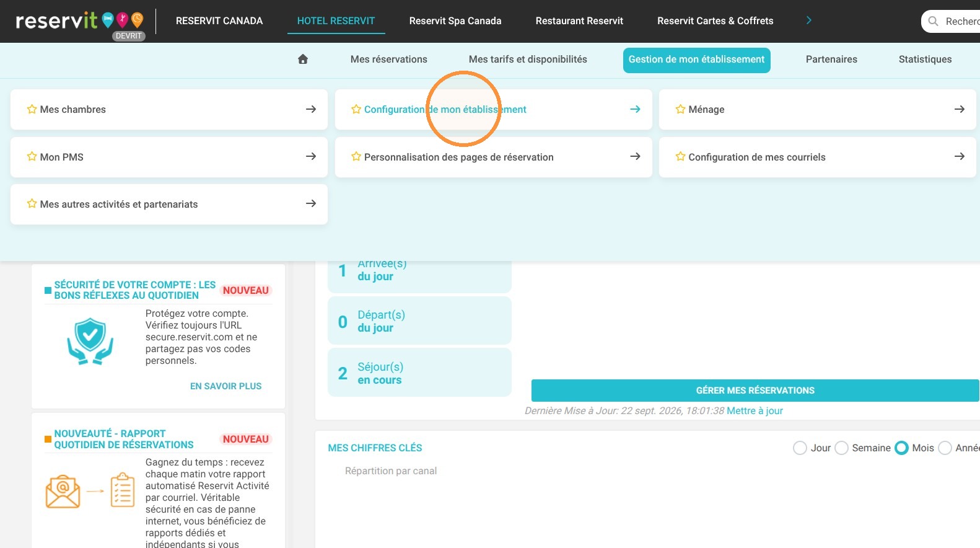
Task: Switch to Reservit Spa Canada tab
Action: [x=455, y=21]
